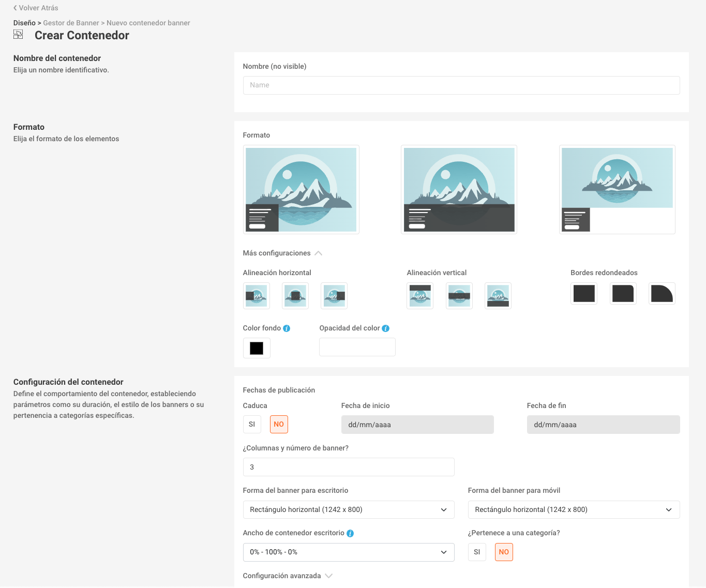
Task: Open Forma del banner para escritorio dropdown
Action: 349,510
